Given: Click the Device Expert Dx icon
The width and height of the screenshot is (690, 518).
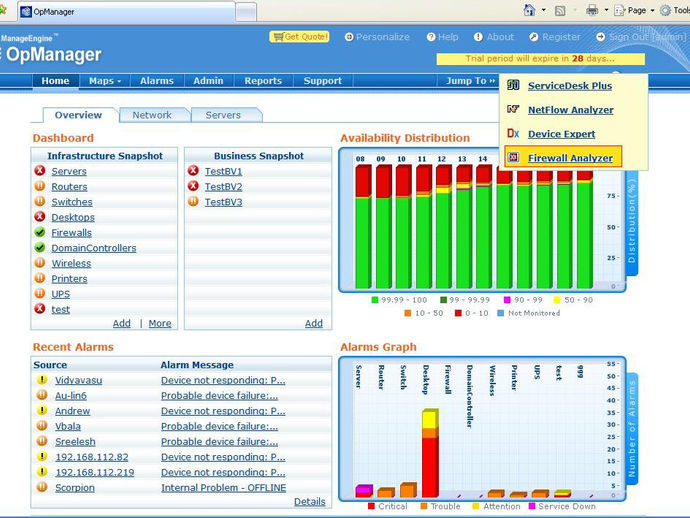Looking at the screenshot, I should tap(513, 133).
